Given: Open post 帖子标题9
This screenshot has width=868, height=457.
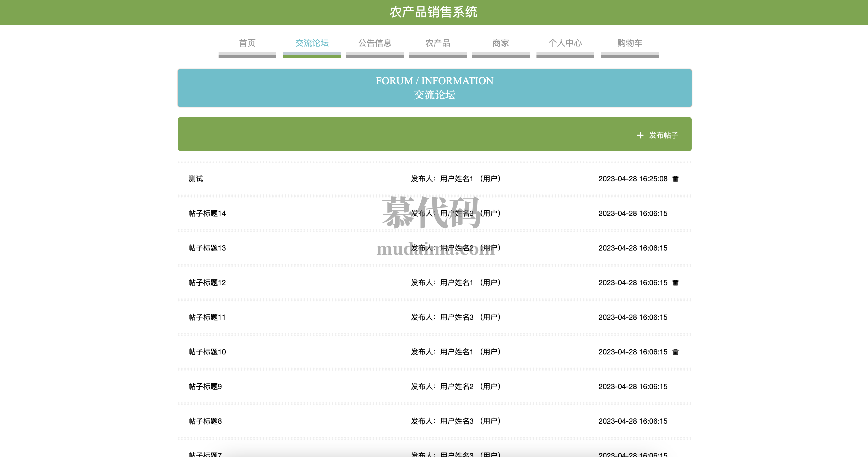Looking at the screenshot, I should (x=205, y=386).
